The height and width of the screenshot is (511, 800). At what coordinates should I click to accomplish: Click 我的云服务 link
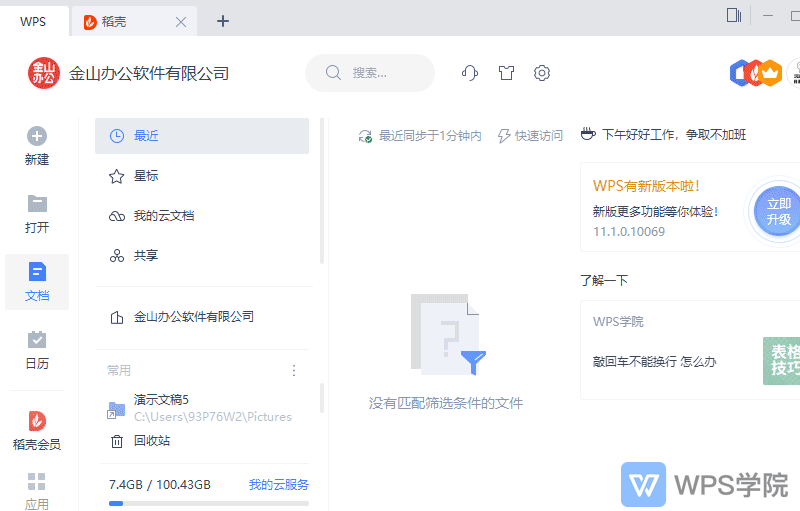tap(279, 484)
